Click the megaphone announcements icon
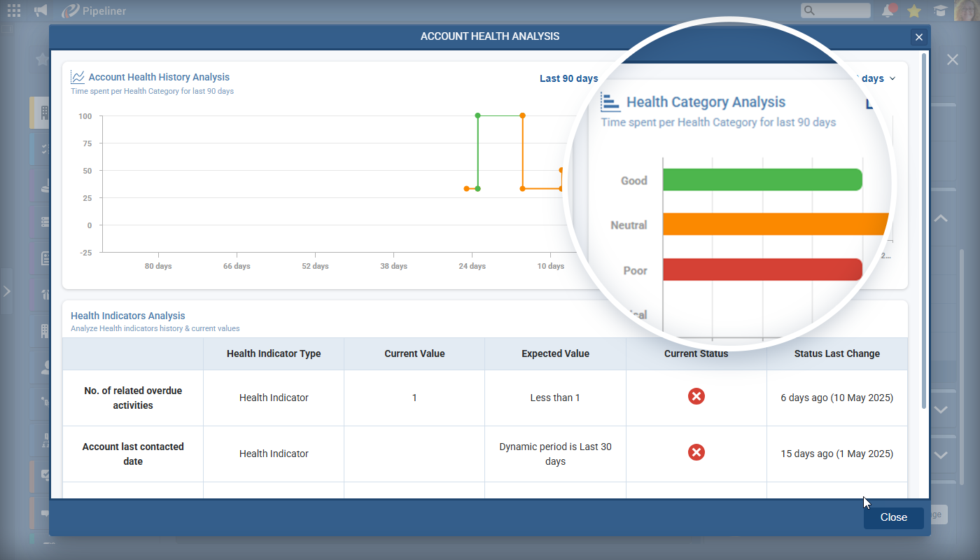 [41, 10]
